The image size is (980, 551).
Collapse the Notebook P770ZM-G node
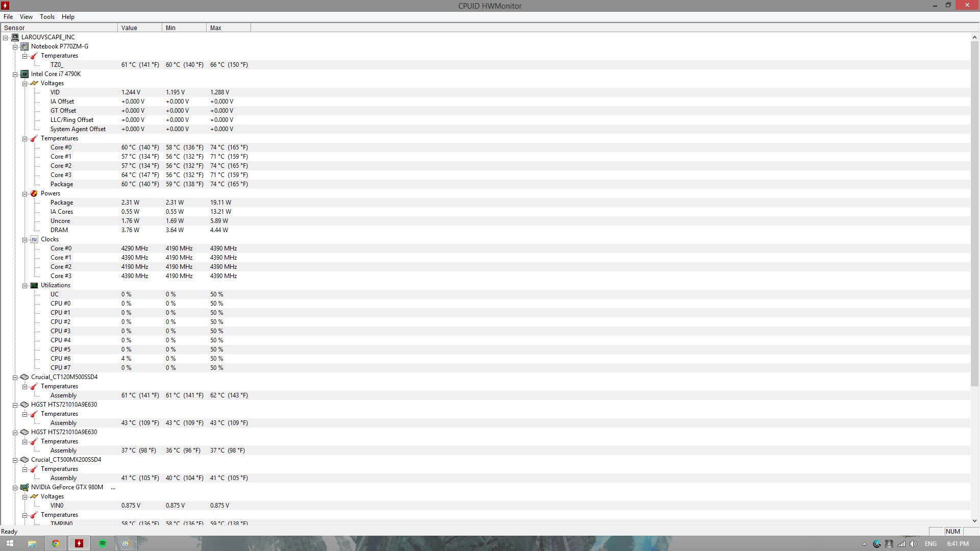pos(15,47)
